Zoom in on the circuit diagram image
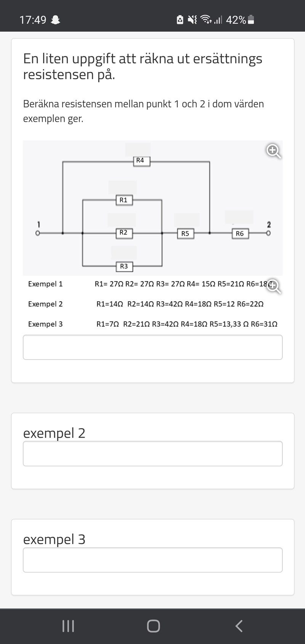The width and height of the screenshot is (305, 644). coord(273,151)
